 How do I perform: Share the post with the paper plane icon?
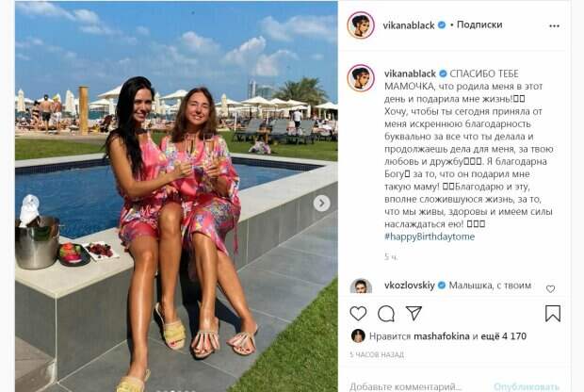coord(414,314)
